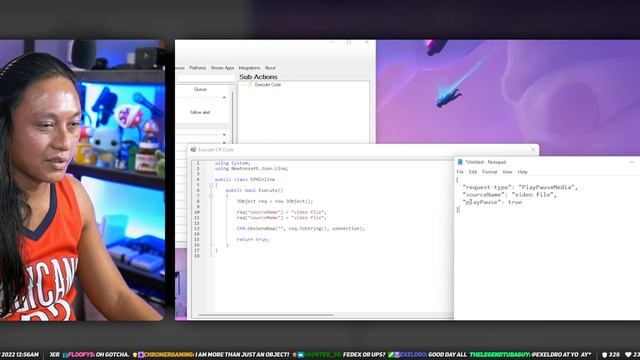640x360 pixels.
Task: Click the "request-type" line in Notepad
Action: coord(520,187)
